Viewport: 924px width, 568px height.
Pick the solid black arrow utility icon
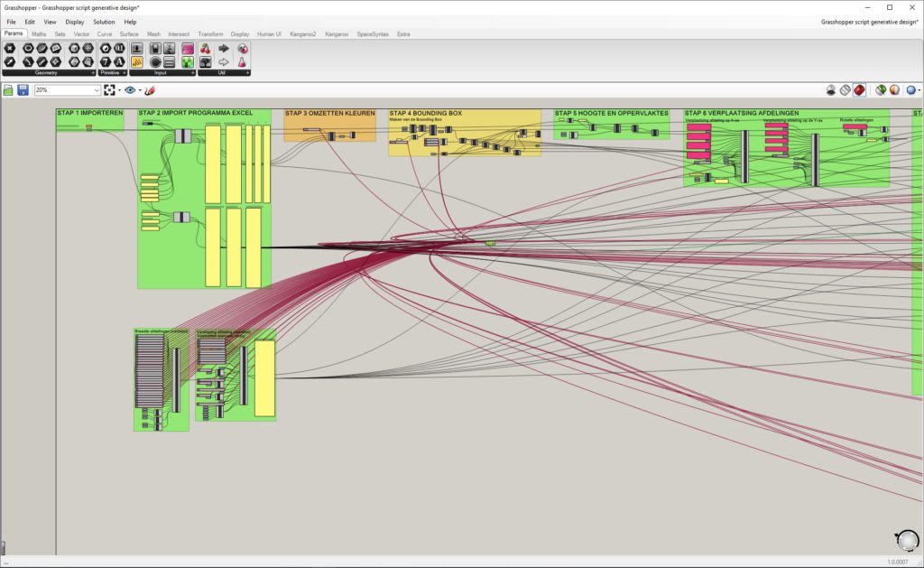tap(224, 49)
